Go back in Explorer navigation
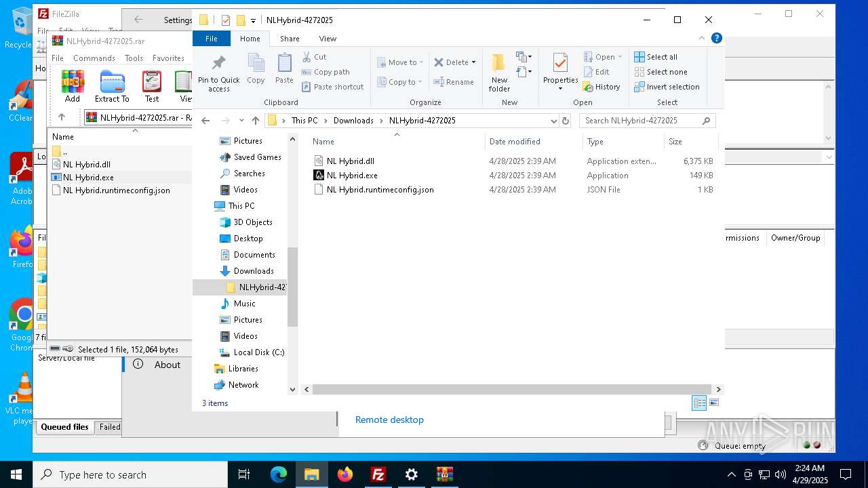868x488 pixels. [x=205, y=121]
